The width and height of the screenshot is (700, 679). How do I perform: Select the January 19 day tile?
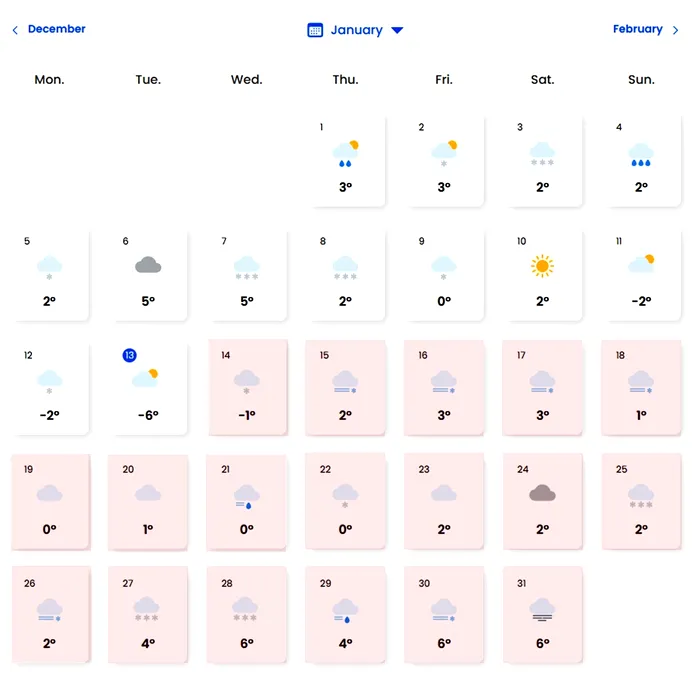click(x=50, y=502)
